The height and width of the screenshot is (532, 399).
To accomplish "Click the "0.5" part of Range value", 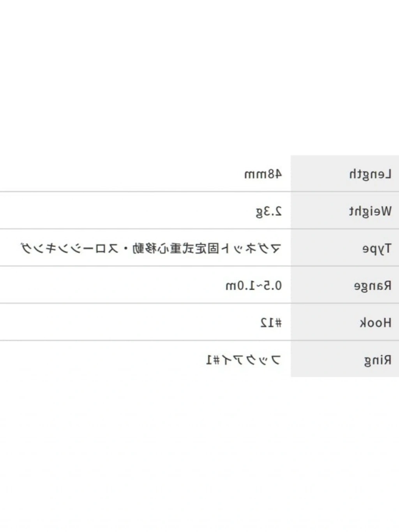I will click(x=272, y=286).
